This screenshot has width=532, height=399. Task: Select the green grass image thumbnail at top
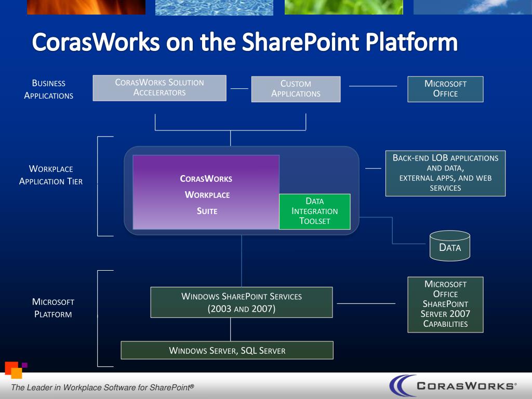[344, 7]
